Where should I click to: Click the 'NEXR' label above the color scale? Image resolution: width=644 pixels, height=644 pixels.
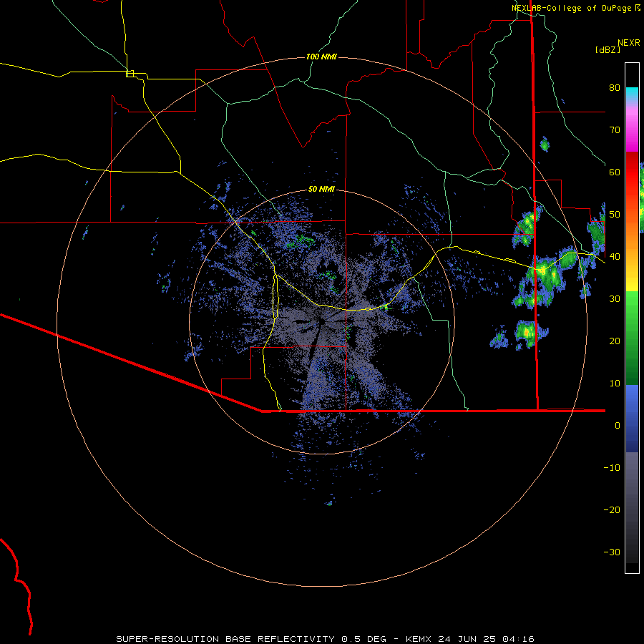628,43
